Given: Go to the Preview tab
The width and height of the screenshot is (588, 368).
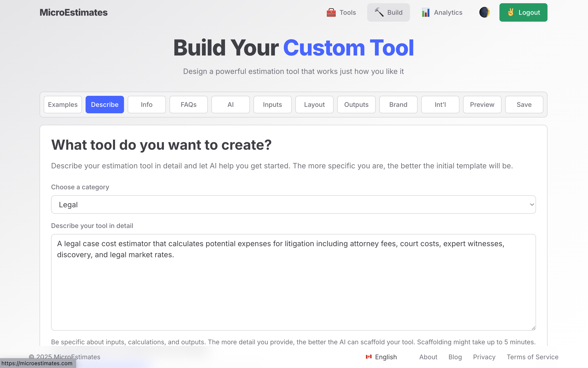Looking at the screenshot, I should coord(482,104).
